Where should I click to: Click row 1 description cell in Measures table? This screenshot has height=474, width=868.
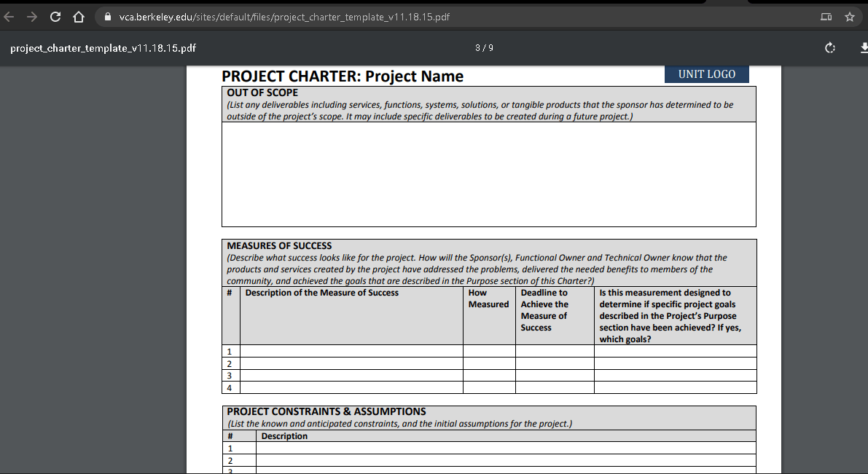point(351,351)
